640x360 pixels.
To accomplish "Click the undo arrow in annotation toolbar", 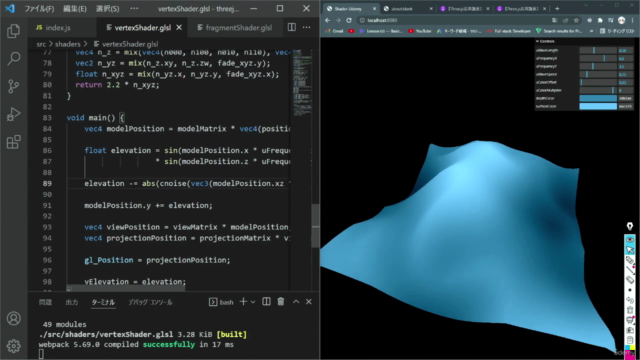I will tap(630, 300).
